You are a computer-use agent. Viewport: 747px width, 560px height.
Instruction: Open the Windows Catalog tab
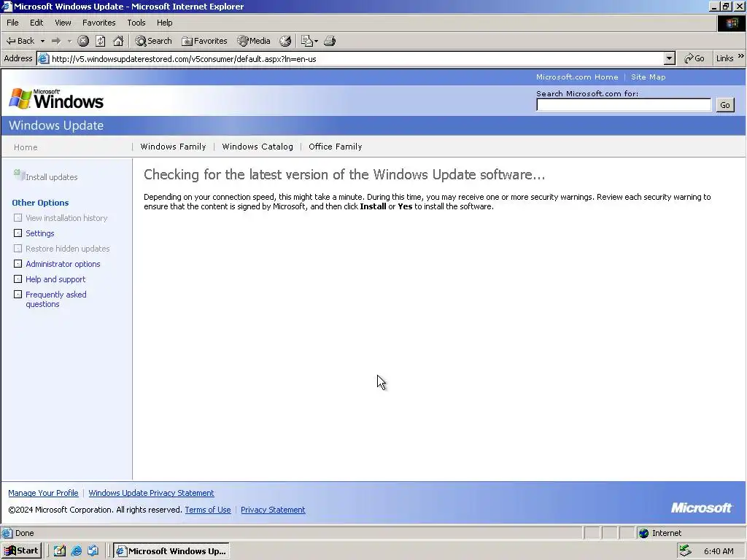(x=258, y=147)
